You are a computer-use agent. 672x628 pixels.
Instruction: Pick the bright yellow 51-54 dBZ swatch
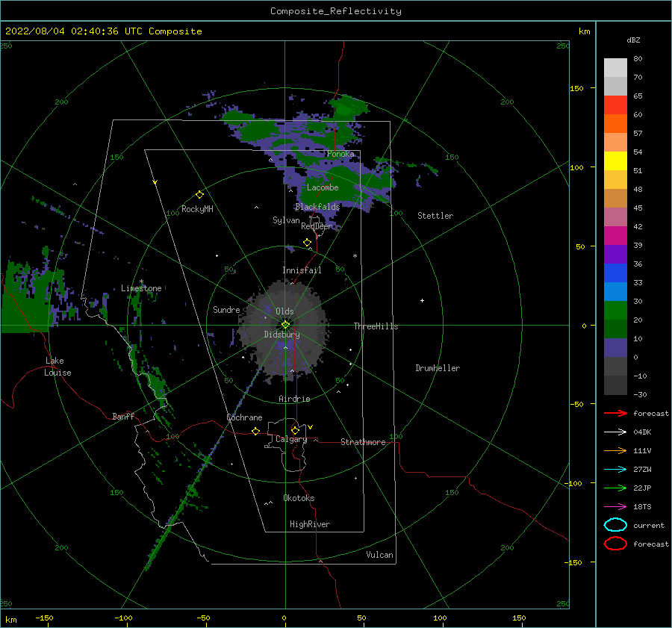615,161
